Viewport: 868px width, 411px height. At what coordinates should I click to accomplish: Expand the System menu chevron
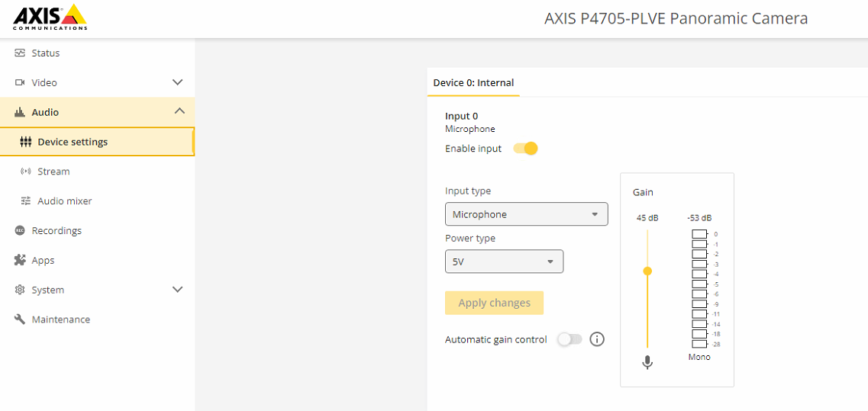point(178,290)
